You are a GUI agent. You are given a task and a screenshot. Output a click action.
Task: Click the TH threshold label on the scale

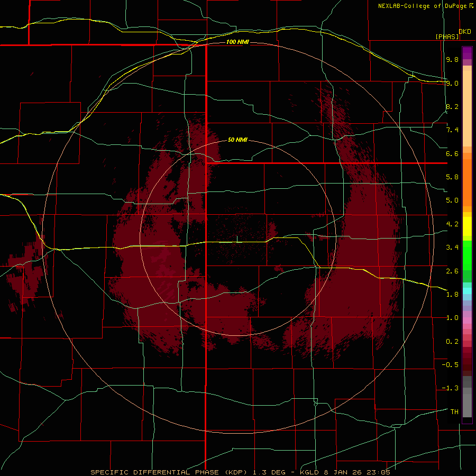click(454, 412)
